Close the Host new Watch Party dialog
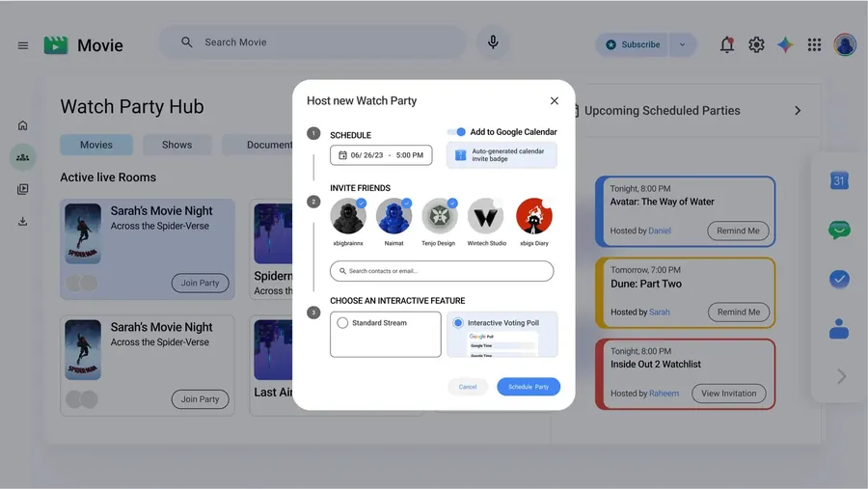This screenshot has height=489, width=868. [x=555, y=101]
